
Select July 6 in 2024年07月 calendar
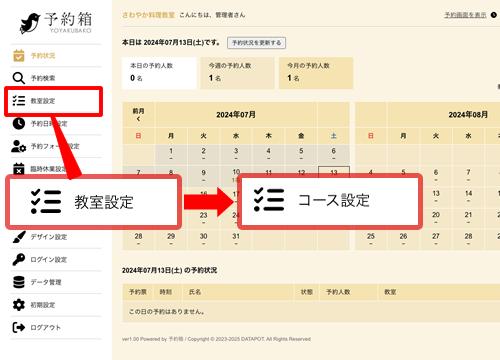click(333, 154)
